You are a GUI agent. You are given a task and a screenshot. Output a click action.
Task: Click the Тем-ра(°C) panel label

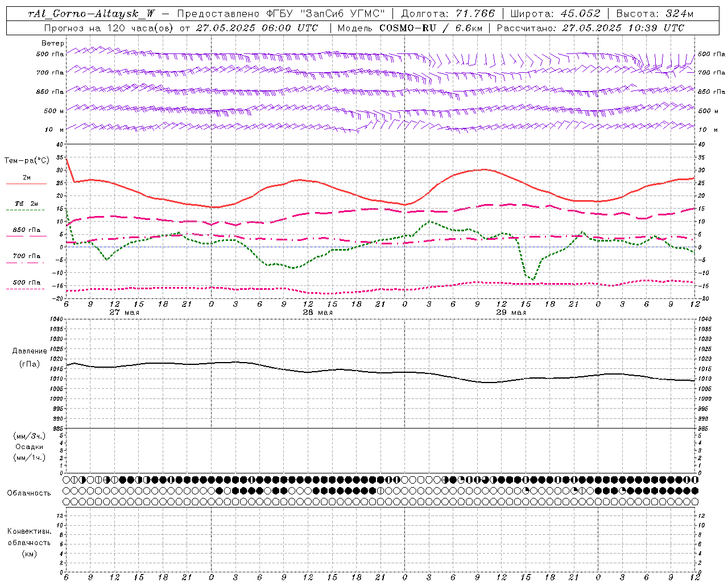click(27, 161)
